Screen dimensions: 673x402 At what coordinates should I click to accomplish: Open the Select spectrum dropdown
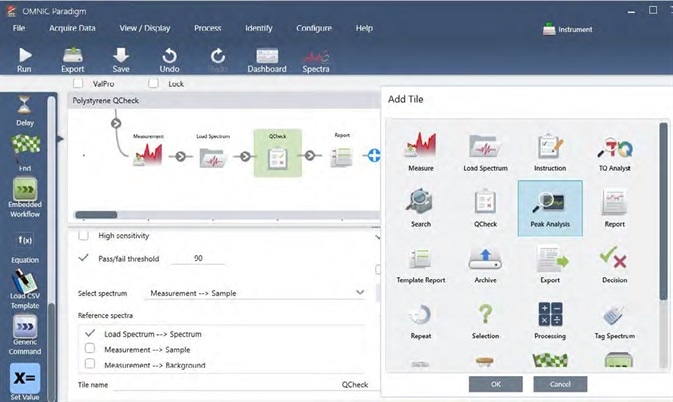pos(255,293)
